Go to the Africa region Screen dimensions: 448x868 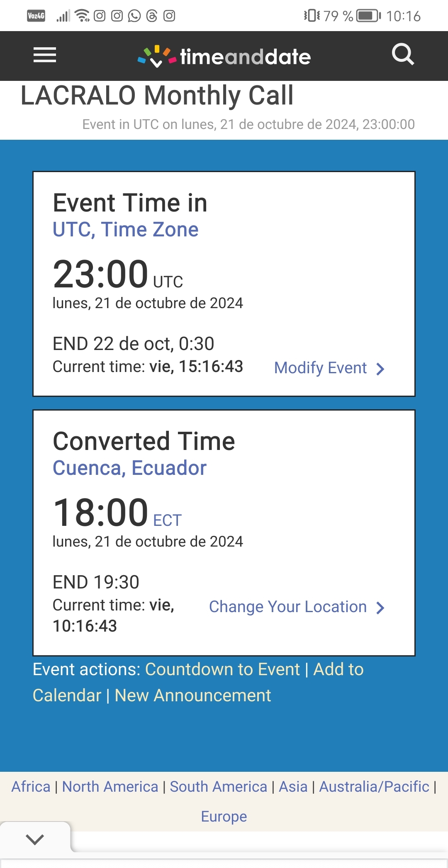(x=31, y=786)
